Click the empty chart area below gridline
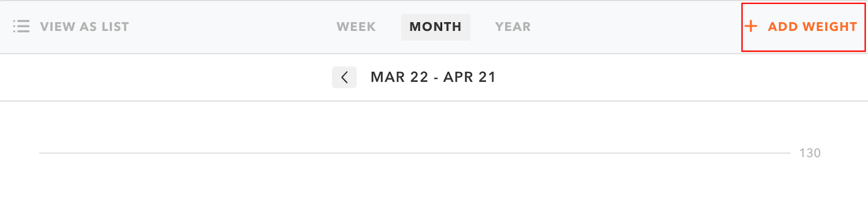 coord(414,179)
